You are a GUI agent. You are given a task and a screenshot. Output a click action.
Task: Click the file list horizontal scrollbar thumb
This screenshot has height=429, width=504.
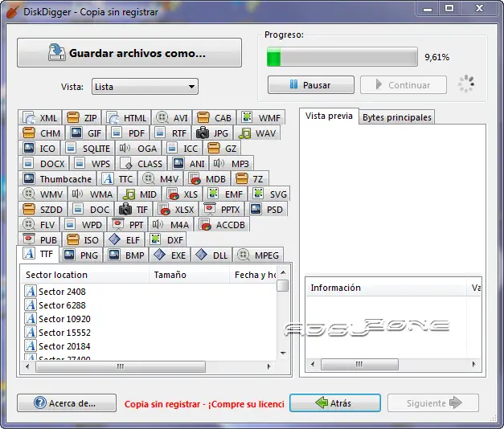coord(121,366)
